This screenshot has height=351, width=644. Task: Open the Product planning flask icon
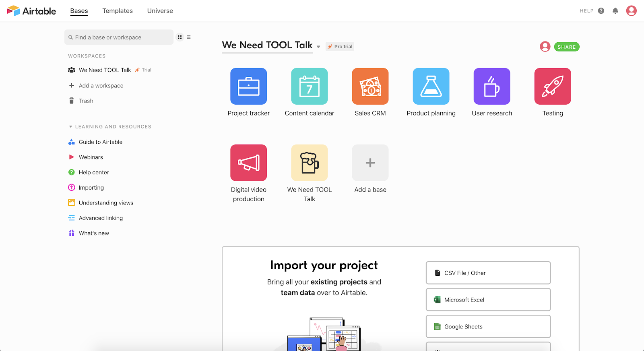pyautogui.click(x=431, y=86)
